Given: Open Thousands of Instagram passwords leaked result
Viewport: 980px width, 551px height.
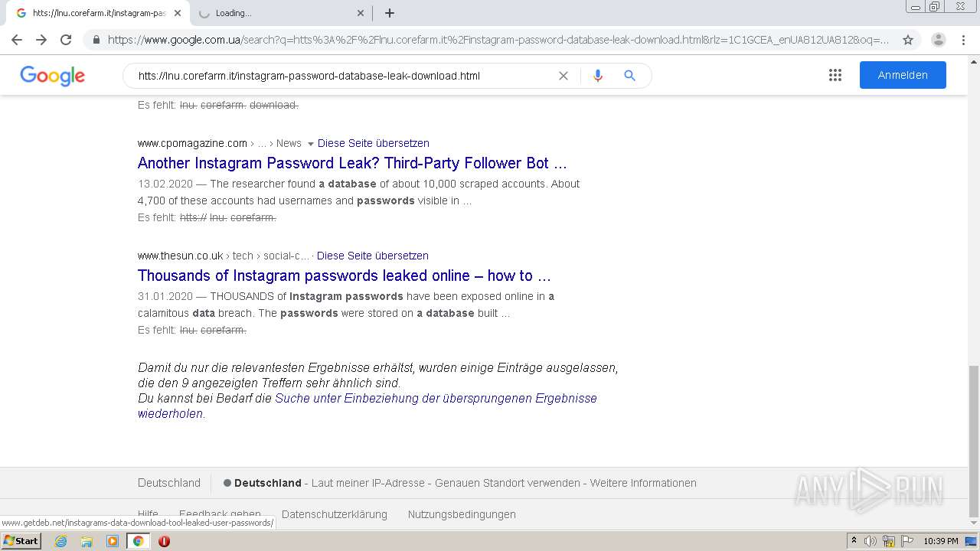Looking at the screenshot, I should (345, 275).
